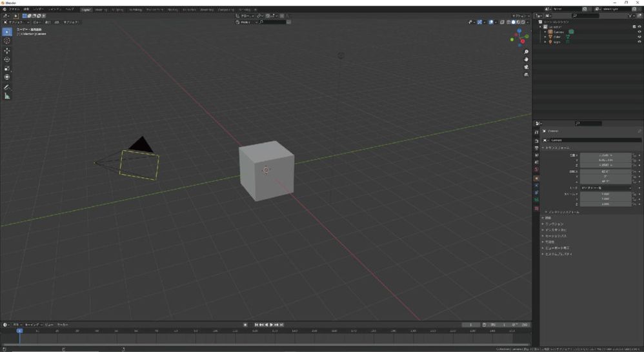Open the ファイル menu

[14, 9]
